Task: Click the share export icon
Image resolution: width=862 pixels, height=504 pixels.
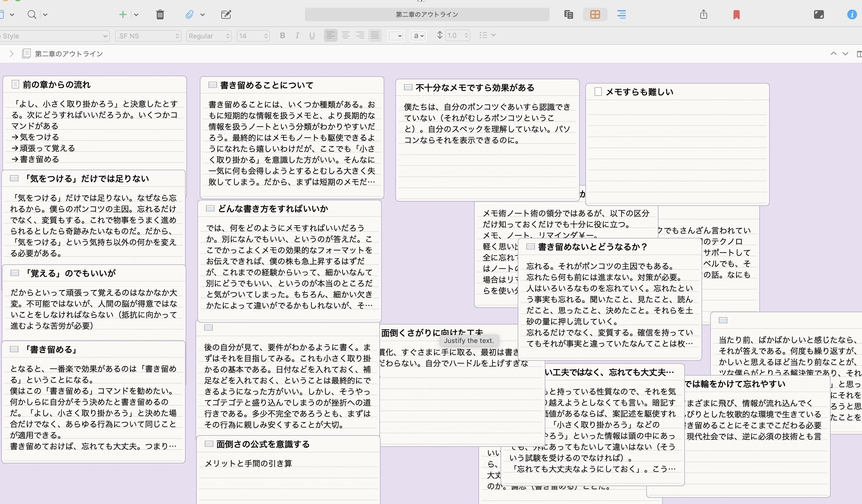Action: 703,14
